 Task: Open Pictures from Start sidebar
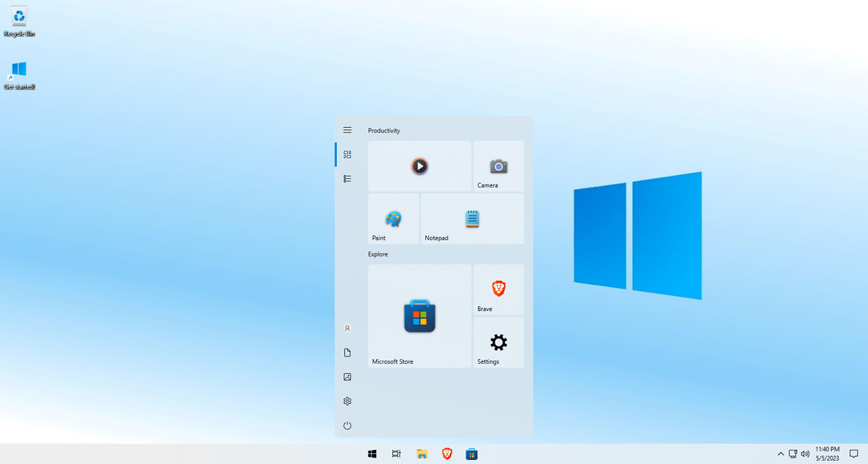point(347,377)
